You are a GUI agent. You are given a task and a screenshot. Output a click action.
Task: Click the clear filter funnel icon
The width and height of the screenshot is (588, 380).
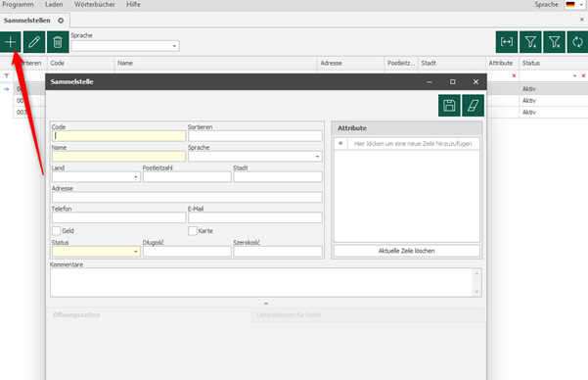(554, 42)
